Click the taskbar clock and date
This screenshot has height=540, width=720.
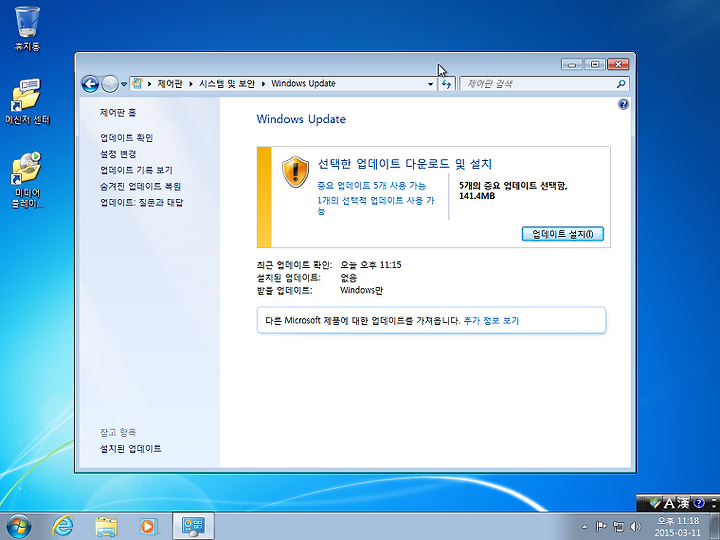pos(678,527)
